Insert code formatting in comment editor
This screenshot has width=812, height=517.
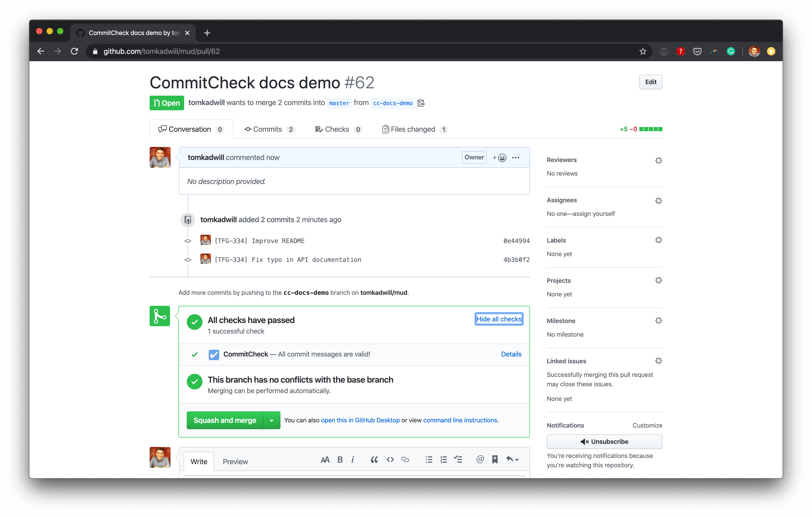[x=390, y=460]
